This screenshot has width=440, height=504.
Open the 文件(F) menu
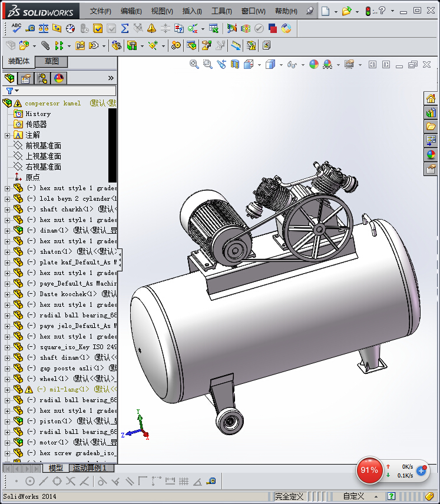point(100,11)
